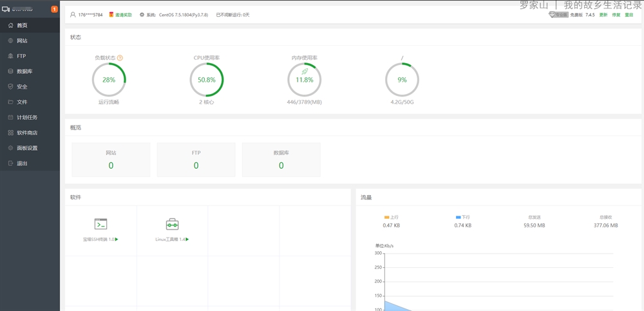Click the 59.50 MB total sent value
This screenshot has height=311, width=644.
click(x=535, y=225)
